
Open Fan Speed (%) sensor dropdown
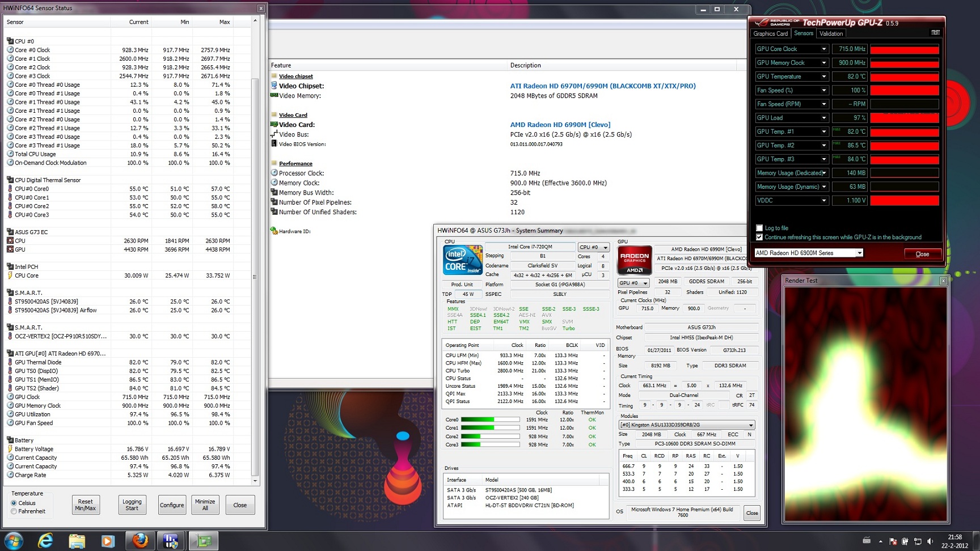point(824,90)
